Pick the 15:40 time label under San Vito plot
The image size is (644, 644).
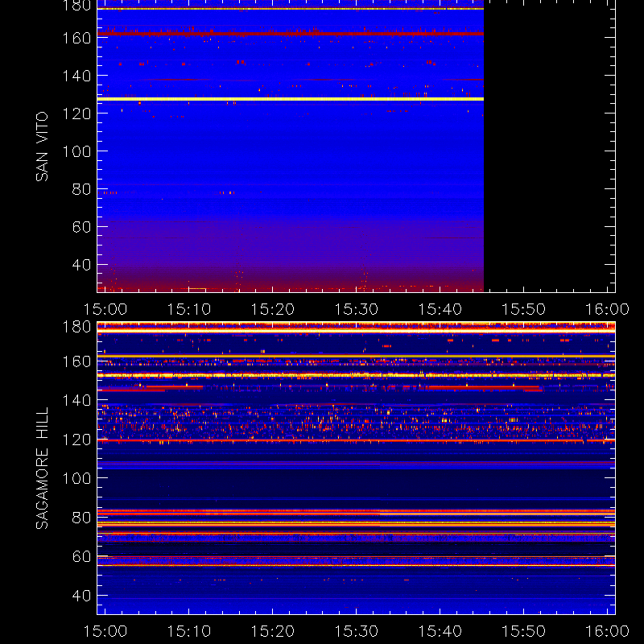440,309
